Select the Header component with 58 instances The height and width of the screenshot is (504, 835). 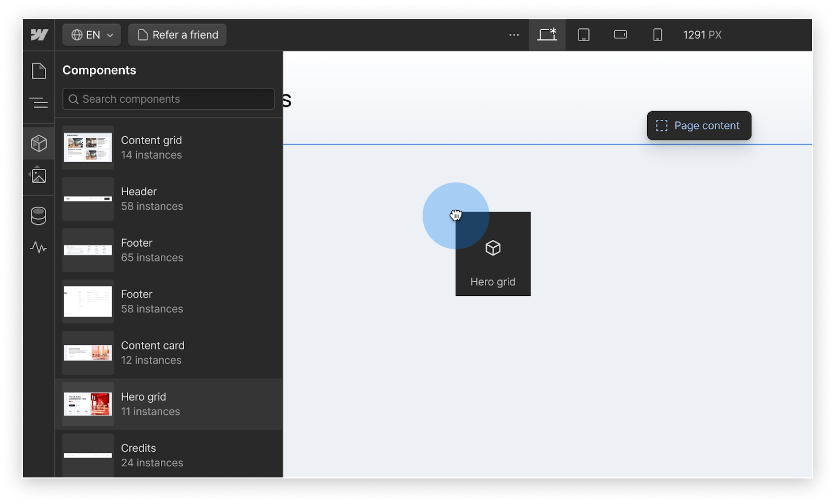coord(169,199)
